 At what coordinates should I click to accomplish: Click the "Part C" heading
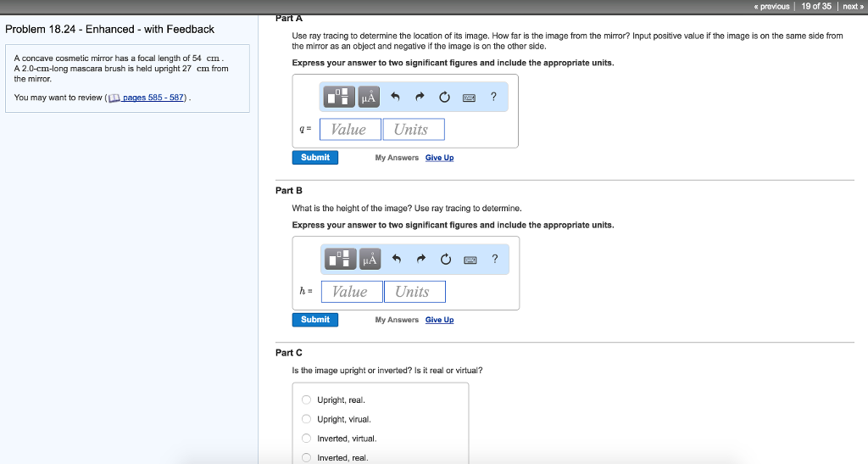(289, 353)
